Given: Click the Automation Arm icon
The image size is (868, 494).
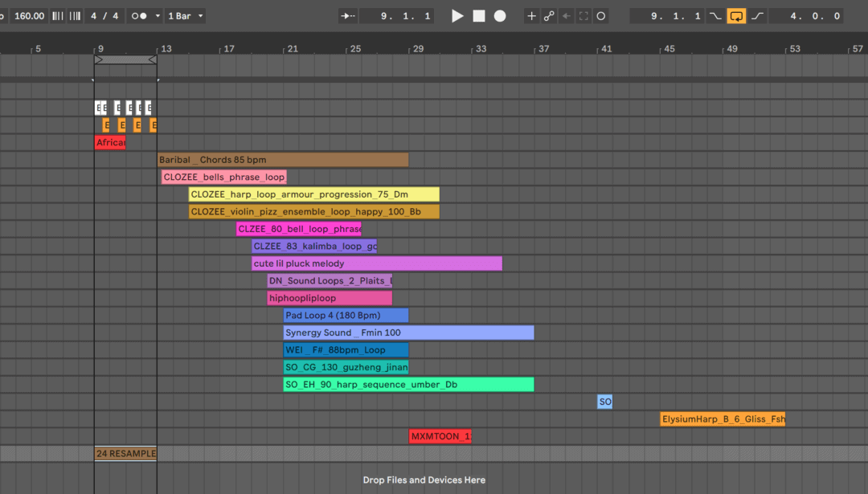Looking at the screenshot, I should coord(547,15).
